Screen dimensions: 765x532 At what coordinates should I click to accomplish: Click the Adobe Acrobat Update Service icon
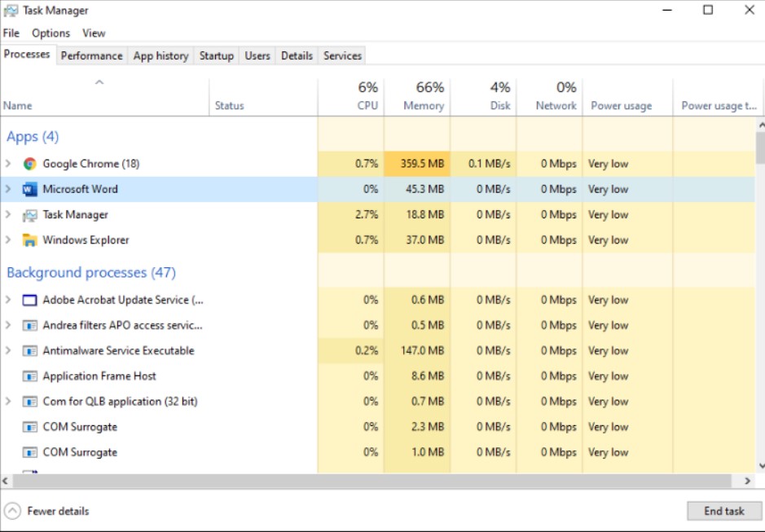(30, 299)
